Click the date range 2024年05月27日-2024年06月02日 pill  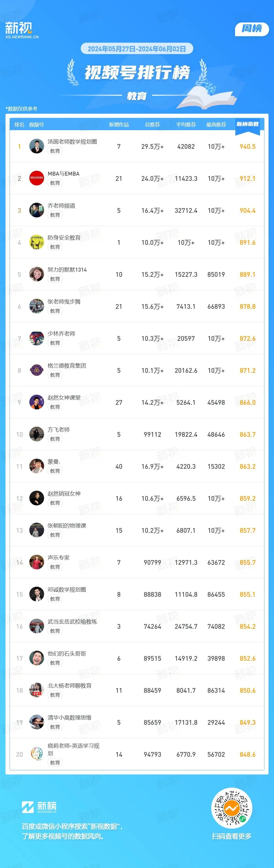click(x=137, y=49)
